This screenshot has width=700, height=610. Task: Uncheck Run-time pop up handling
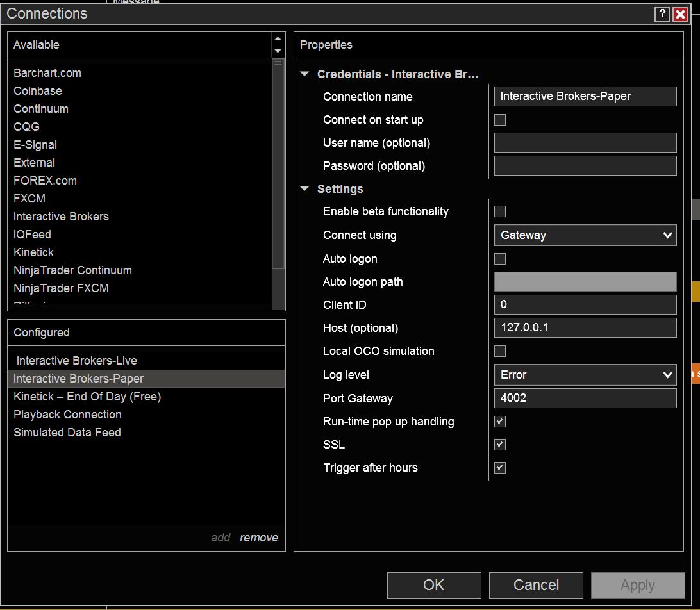[500, 422]
